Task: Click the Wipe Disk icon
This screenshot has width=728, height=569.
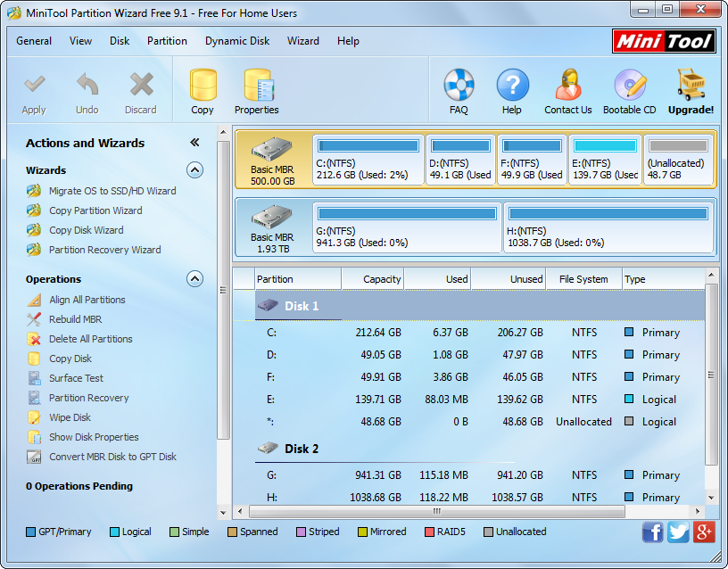Action: [x=34, y=417]
